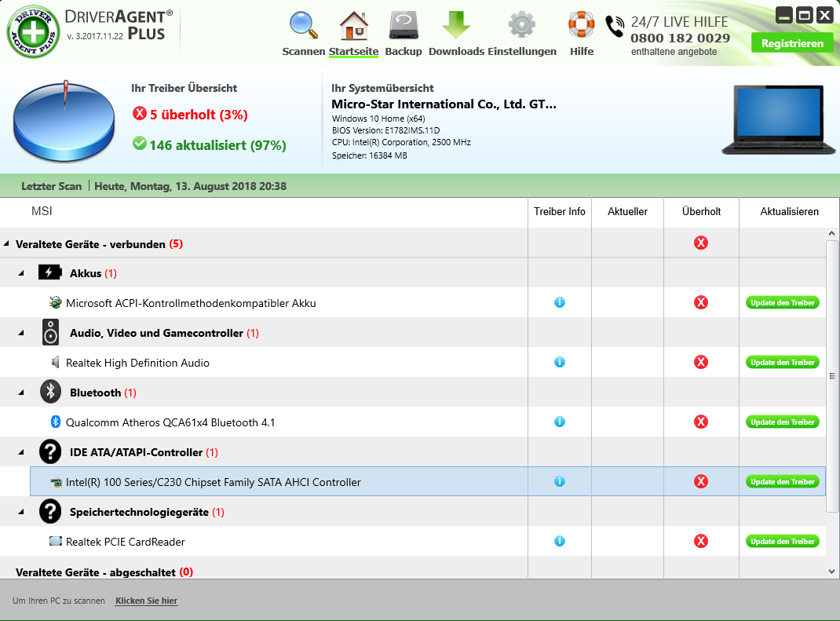Click outdated X icon for Realtek PCIE CardReader
Viewport: 840px width, 621px height.
[701, 541]
